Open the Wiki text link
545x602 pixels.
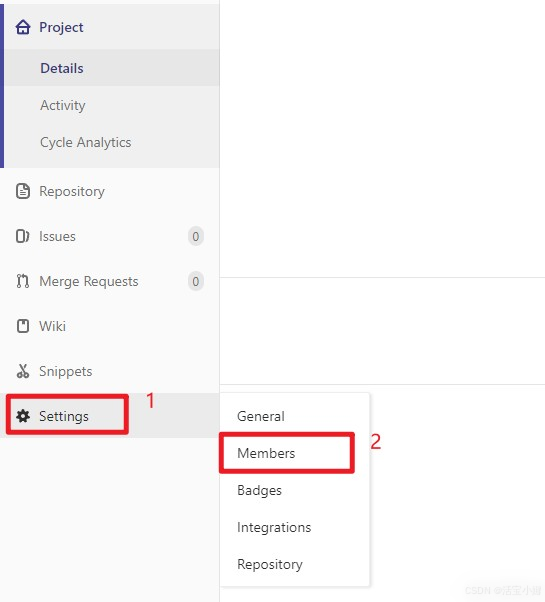(53, 326)
